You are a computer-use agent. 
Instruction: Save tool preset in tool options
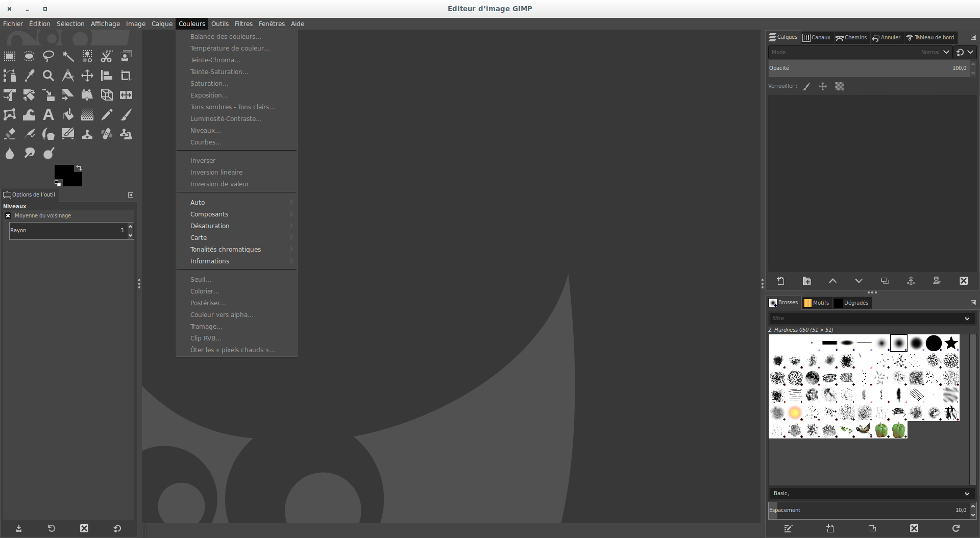click(19, 528)
